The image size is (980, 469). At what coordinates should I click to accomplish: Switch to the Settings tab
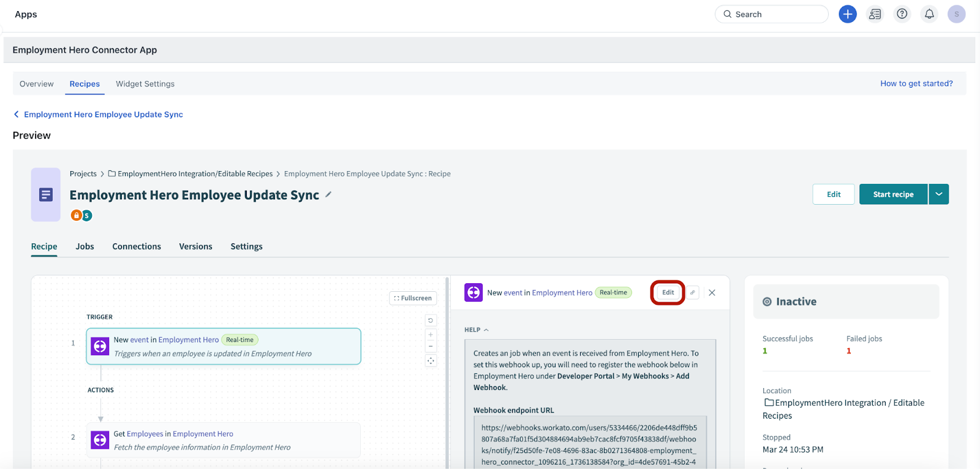(x=246, y=246)
